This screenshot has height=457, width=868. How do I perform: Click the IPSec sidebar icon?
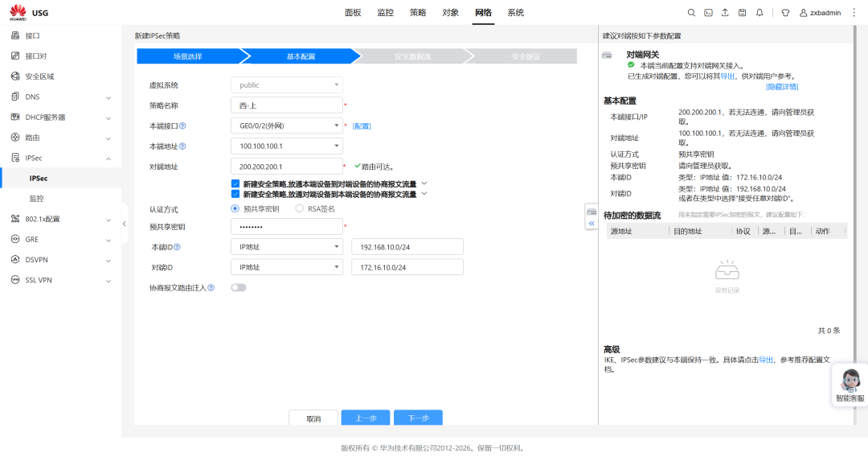(15, 158)
